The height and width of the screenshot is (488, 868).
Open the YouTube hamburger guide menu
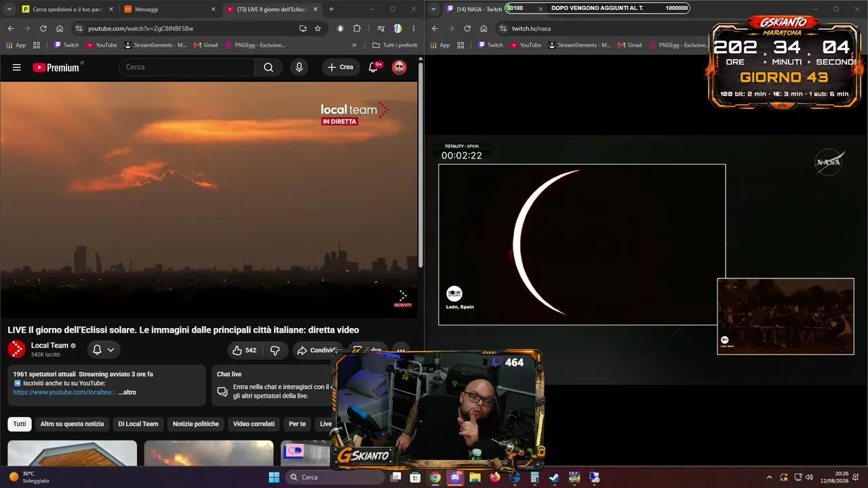(17, 67)
